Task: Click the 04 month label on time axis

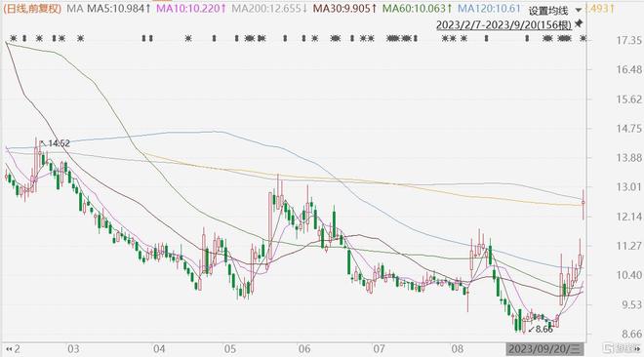Action: 159,349
